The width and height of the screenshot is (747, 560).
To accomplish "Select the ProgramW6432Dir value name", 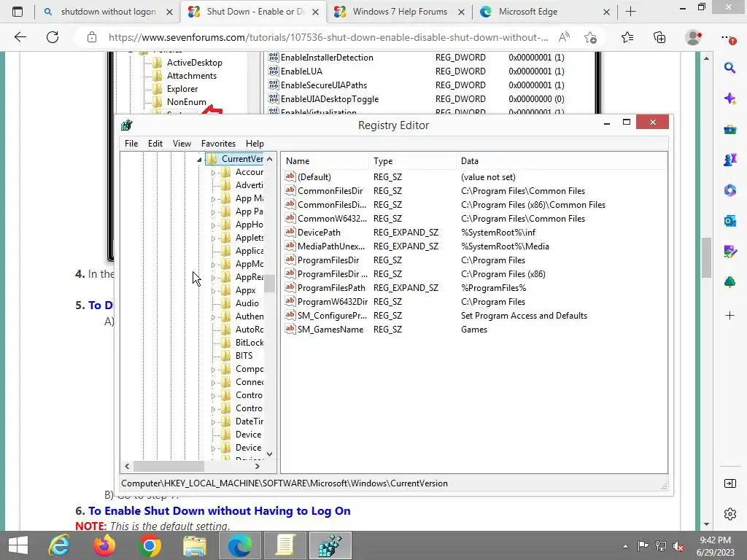I will tap(333, 301).
